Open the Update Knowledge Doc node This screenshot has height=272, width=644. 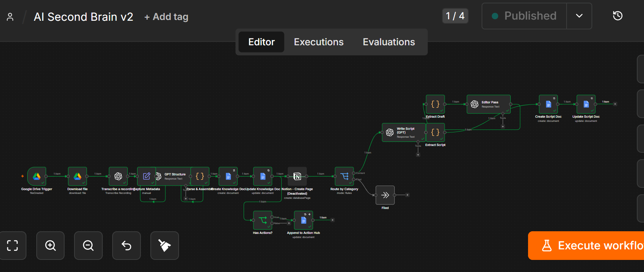coord(263,176)
